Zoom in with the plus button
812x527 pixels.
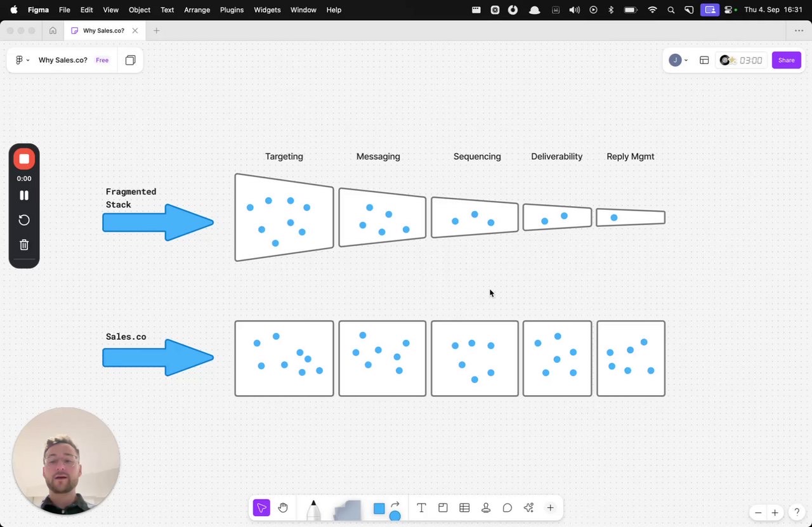[775, 512]
